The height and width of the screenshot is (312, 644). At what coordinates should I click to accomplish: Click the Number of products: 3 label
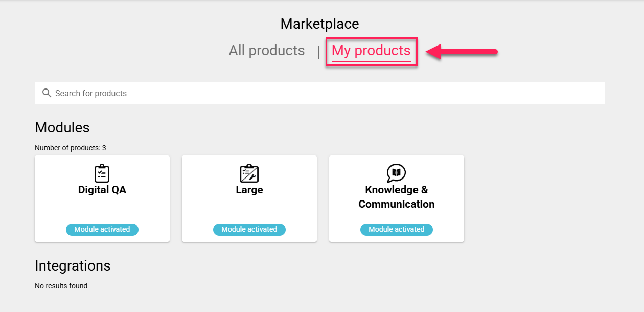(71, 148)
